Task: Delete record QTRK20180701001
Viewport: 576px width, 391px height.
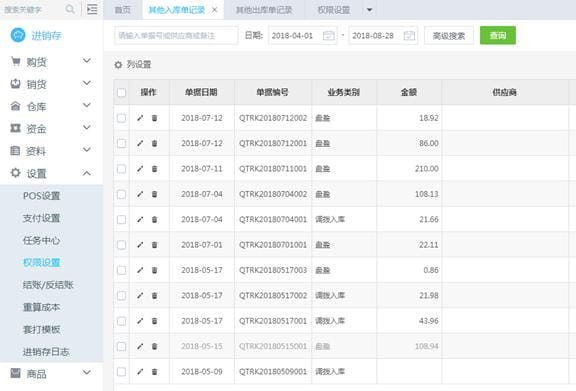Action: (x=155, y=245)
